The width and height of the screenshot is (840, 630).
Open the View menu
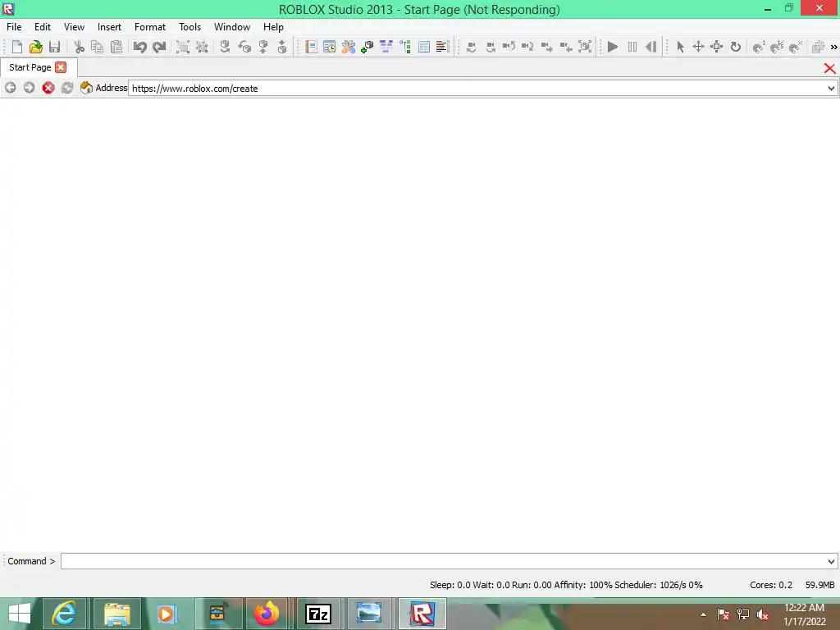[74, 27]
